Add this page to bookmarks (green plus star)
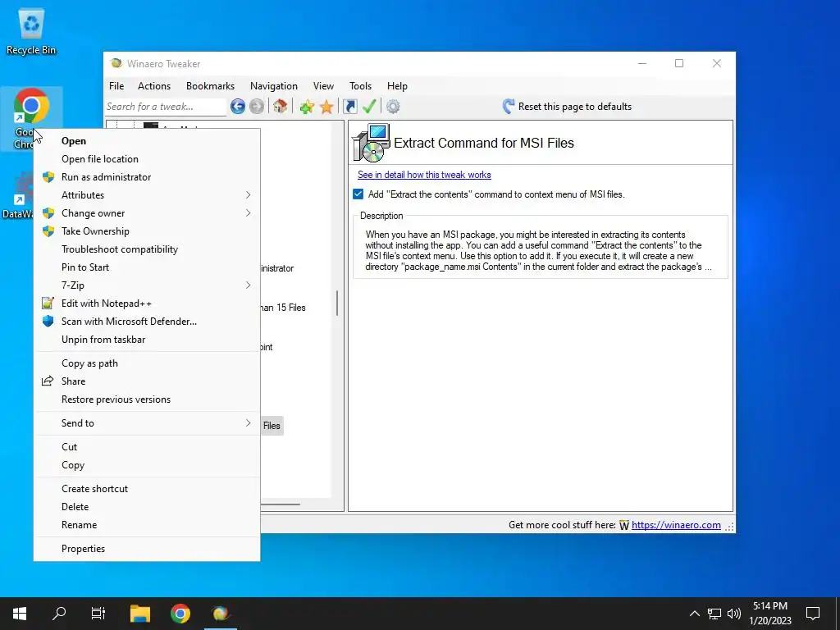 click(307, 107)
